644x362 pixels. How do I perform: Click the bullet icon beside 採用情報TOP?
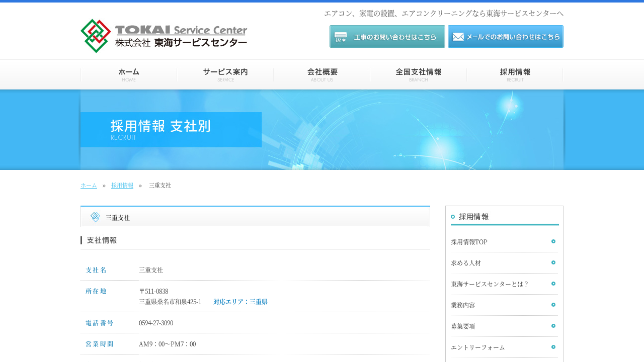coord(553,241)
